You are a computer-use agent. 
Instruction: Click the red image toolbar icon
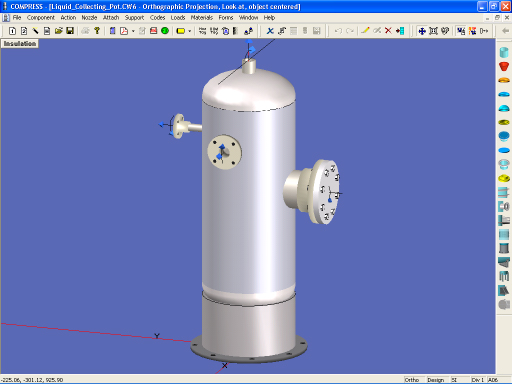[x=153, y=31]
